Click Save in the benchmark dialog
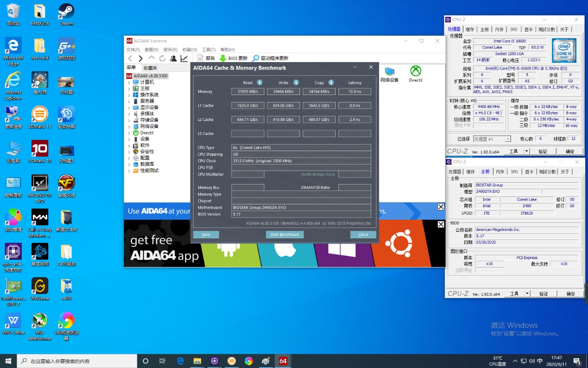The image size is (588, 368). tap(206, 235)
